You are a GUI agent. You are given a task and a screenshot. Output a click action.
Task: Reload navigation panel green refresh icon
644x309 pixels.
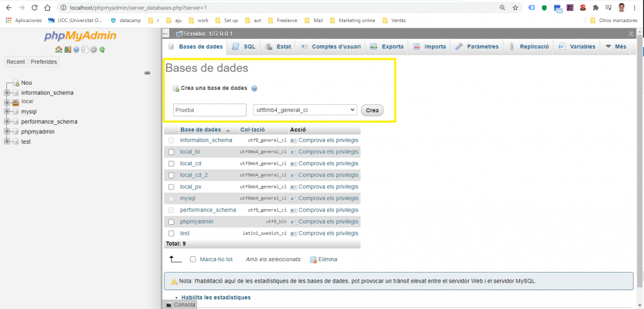pyautogui.click(x=102, y=50)
